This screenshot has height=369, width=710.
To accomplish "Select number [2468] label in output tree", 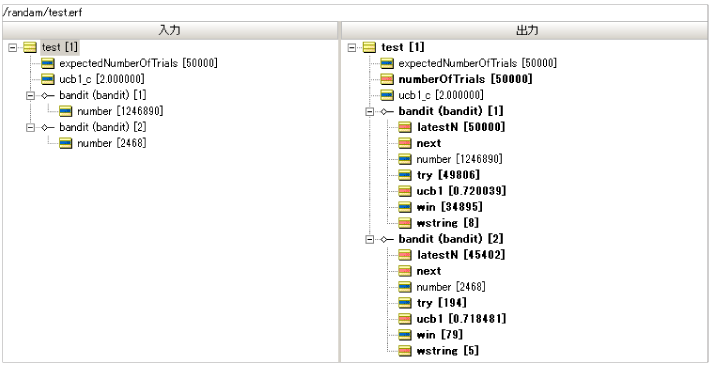I will 451,287.
